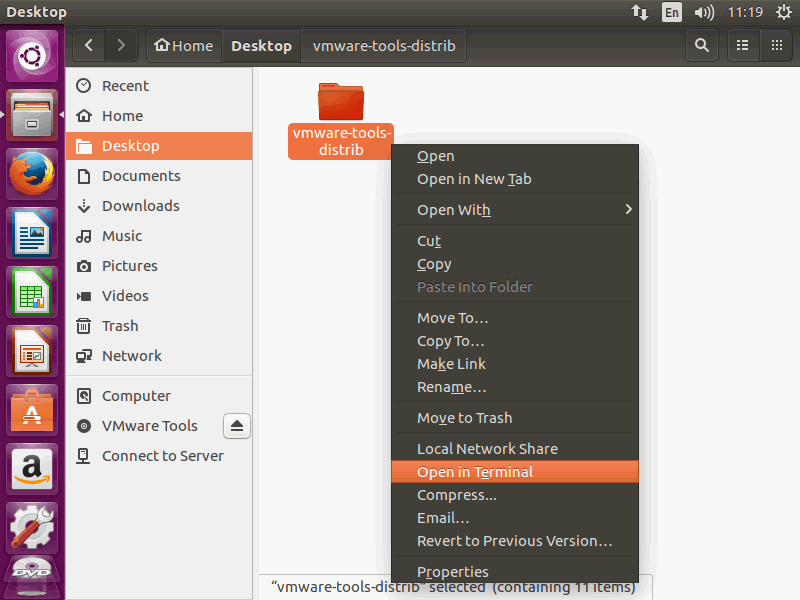Choose Open in the context menu
The image size is (800, 600).
(515, 156)
